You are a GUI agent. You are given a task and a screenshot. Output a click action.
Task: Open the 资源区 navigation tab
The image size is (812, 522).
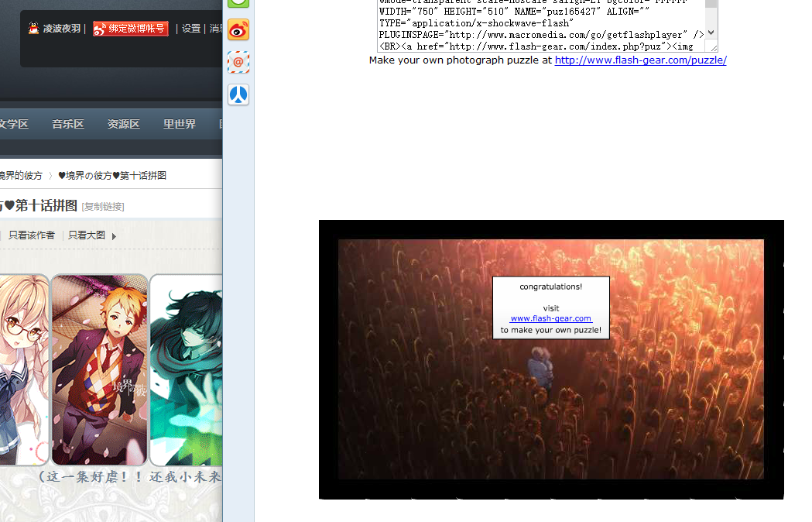pyautogui.click(x=124, y=124)
